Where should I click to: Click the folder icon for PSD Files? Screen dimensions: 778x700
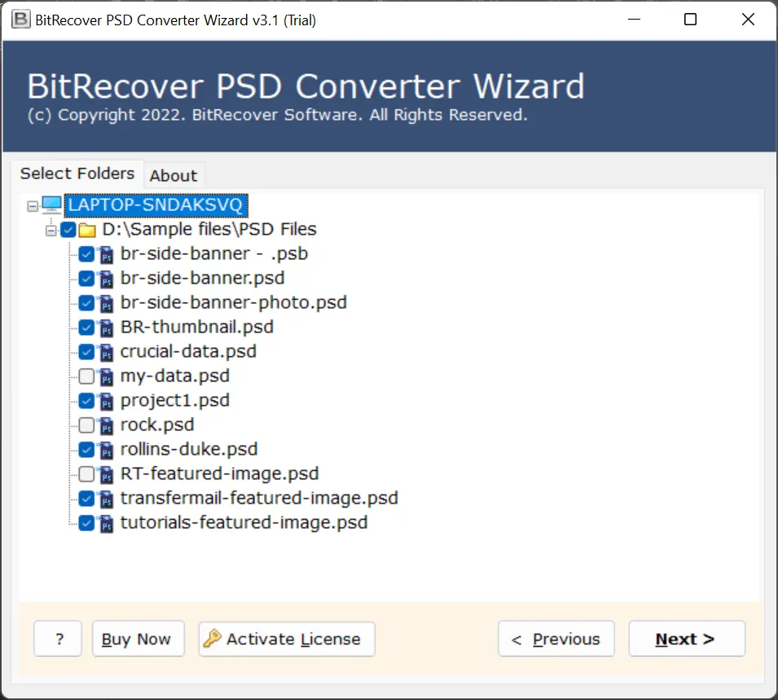tap(87, 230)
